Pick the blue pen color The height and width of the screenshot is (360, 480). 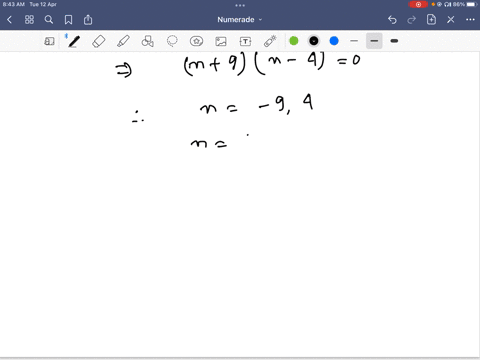pos(334,41)
